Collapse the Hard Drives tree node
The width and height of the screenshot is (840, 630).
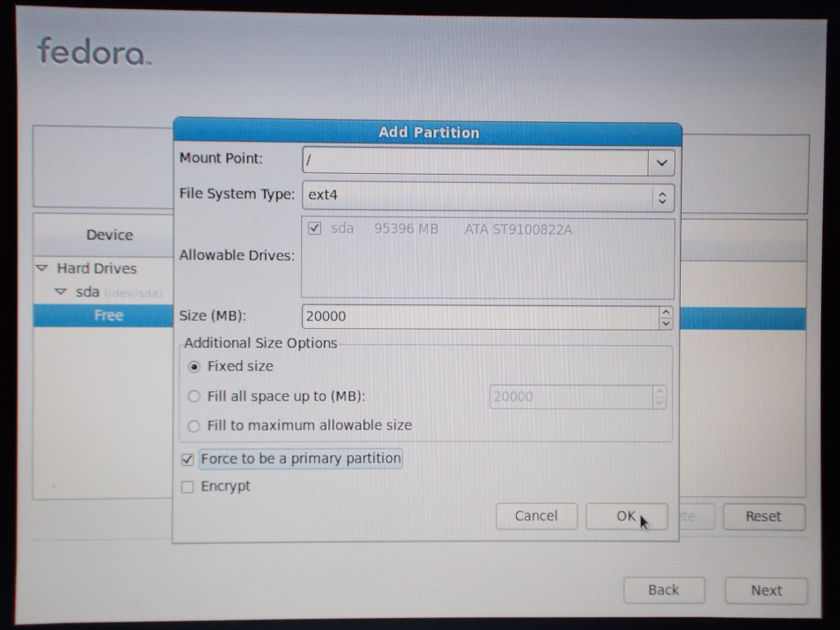[x=42, y=268]
